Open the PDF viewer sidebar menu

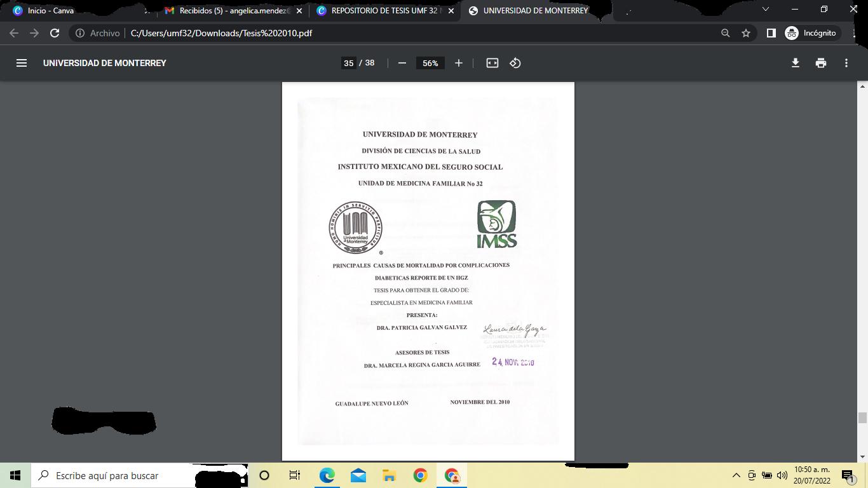pos(22,63)
